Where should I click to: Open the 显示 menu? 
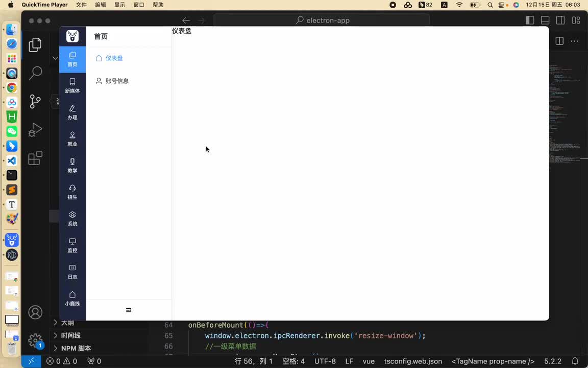pos(119,5)
